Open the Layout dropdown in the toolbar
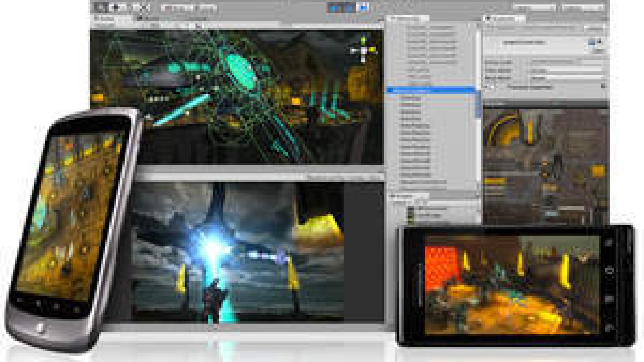Screen dimensions: 644x362 [x=583, y=7]
